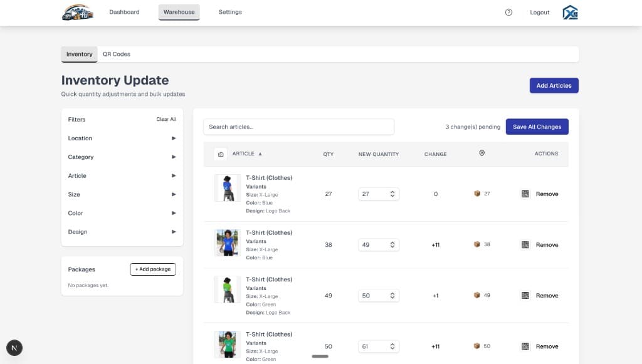Click the N circle icon at bottom left

(14, 348)
